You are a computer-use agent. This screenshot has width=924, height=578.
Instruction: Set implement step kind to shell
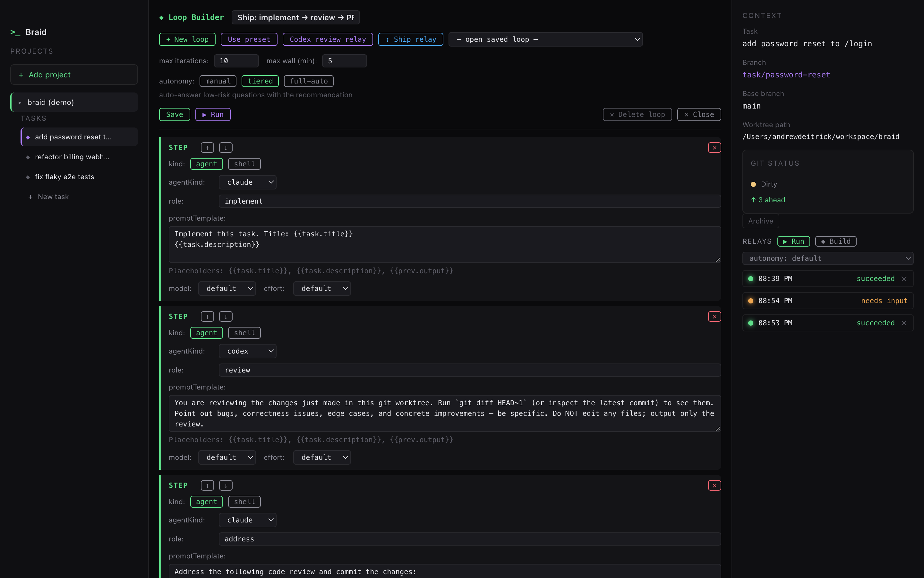point(244,164)
